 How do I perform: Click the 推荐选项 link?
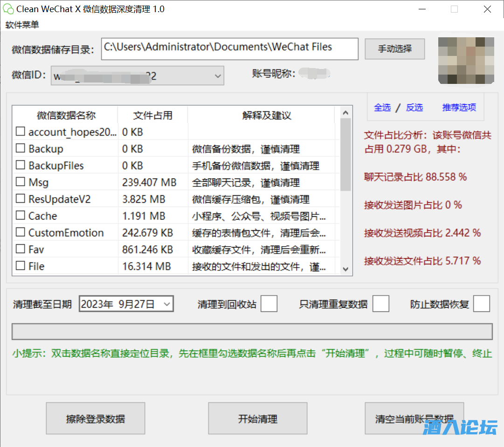coord(459,107)
